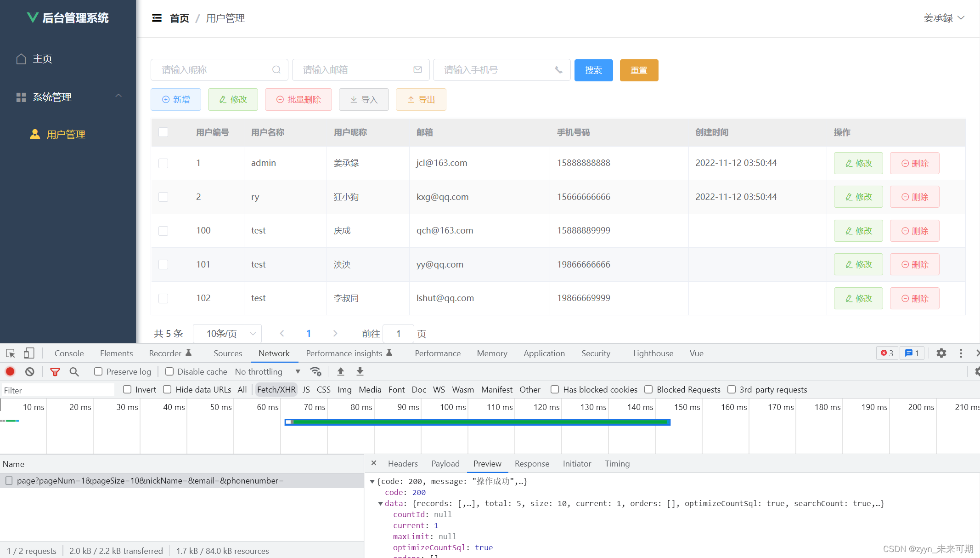Image resolution: width=980 pixels, height=558 pixels.
Task: Clear the network log icon
Action: tap(30, 371)
